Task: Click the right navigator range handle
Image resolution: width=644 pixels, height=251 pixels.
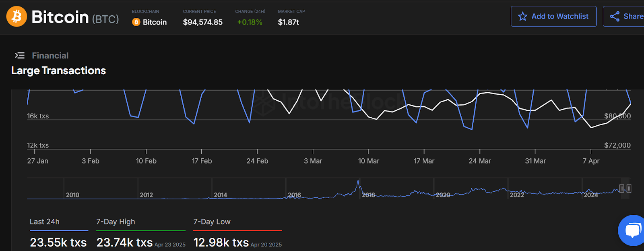Action: click(x=629, y=189)
